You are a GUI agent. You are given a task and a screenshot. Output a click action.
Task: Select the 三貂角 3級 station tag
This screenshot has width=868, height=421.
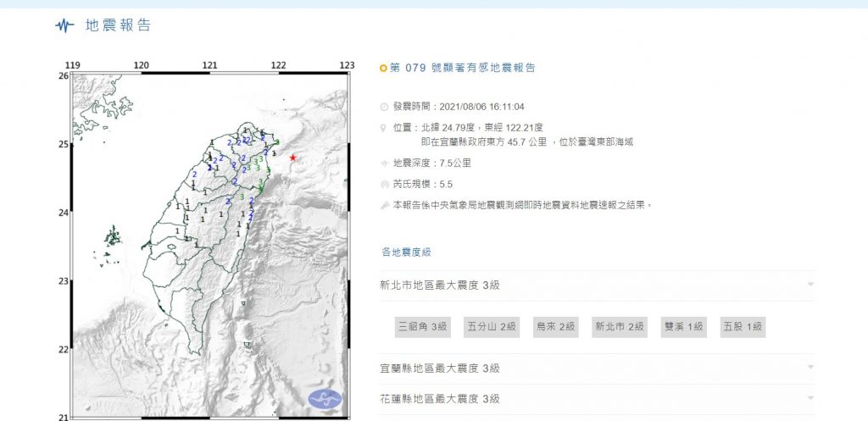[422, 327]
